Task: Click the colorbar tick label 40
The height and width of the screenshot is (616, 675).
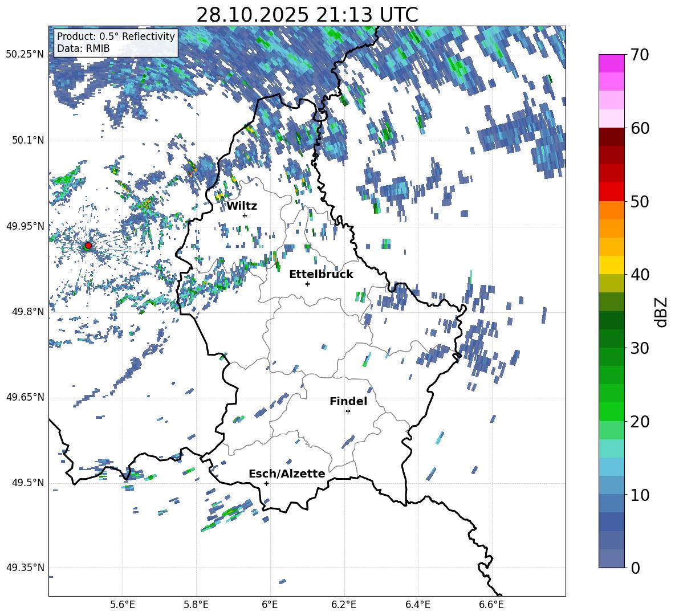Action: point(640,275)
